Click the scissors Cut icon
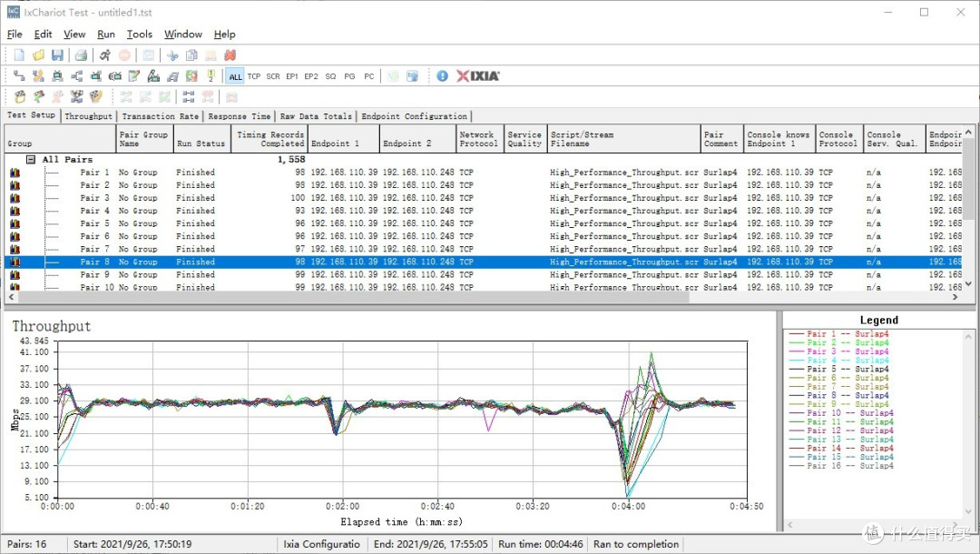 [172, 55]
